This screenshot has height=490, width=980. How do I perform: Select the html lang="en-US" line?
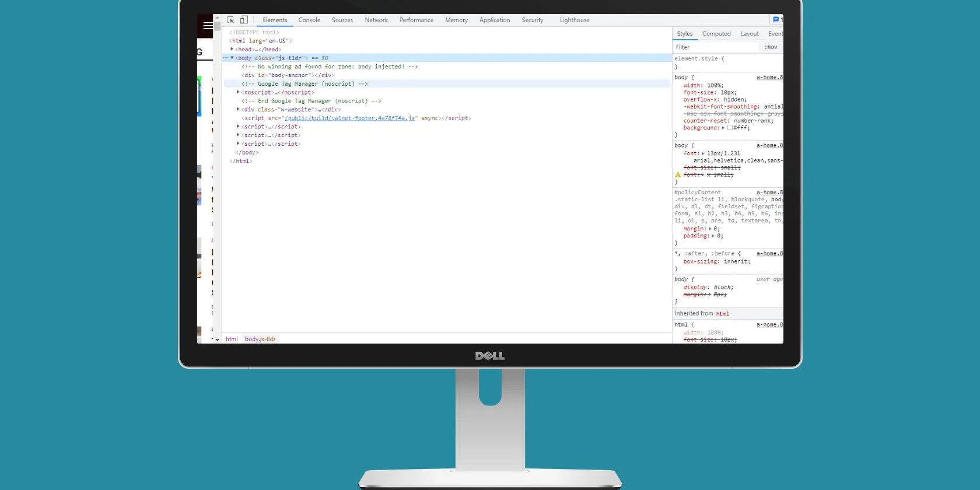click(x=261, y=41)
